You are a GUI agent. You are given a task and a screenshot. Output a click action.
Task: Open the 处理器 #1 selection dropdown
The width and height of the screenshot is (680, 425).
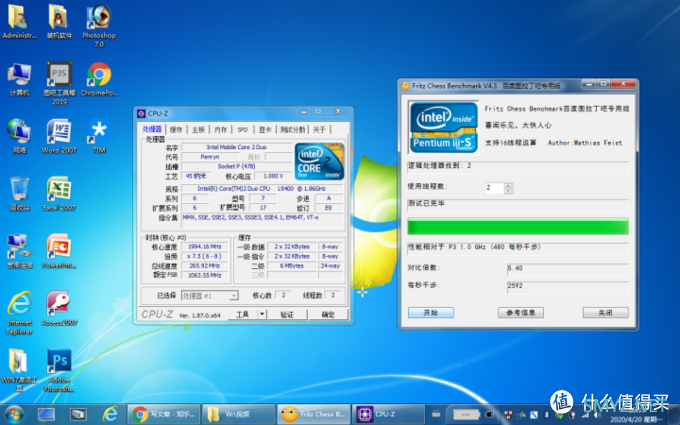[x=209, y=296]
